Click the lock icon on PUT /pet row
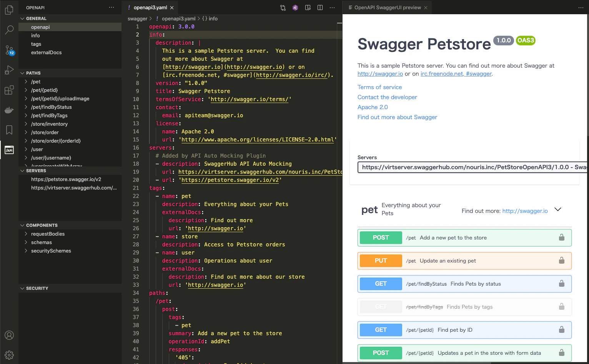This screenshot has width=589, height=364. coord(562,261)
